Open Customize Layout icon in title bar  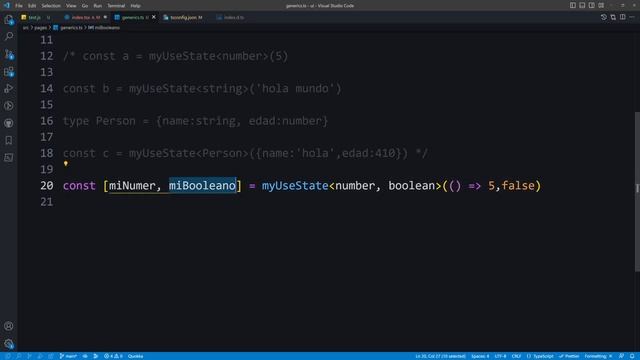601,5
